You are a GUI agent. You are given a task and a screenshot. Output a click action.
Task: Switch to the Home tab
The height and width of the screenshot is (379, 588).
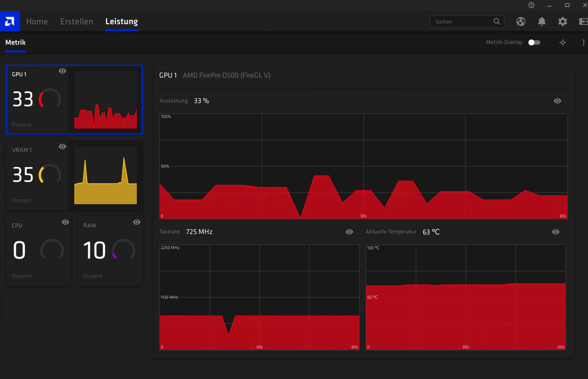pyautogui.click(x=37, y=21)
